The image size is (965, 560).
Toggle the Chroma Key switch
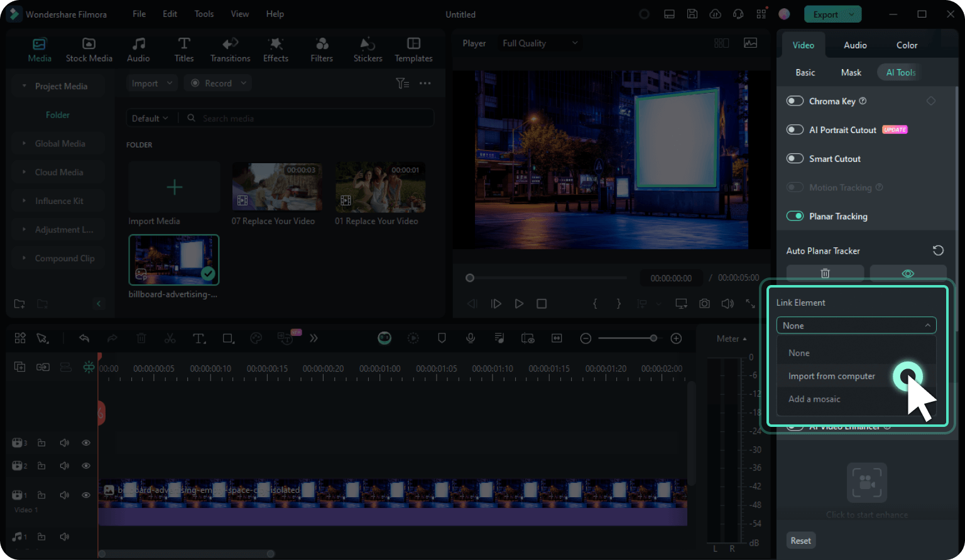(x=795, y=101)
